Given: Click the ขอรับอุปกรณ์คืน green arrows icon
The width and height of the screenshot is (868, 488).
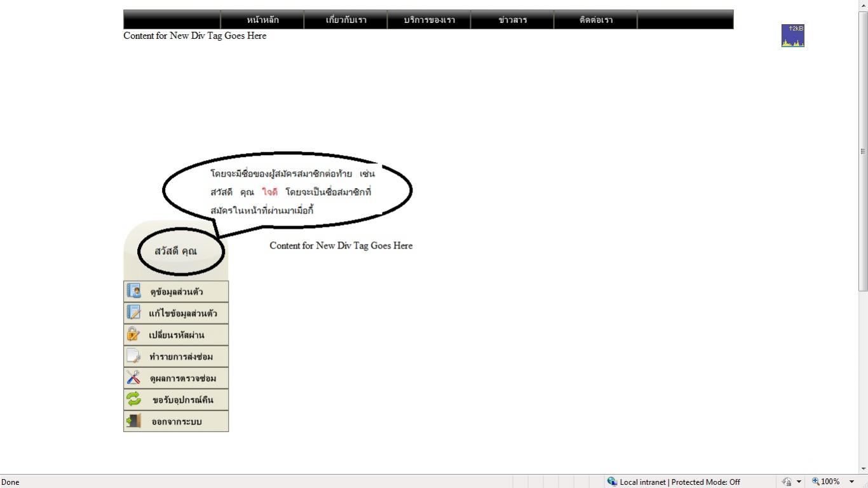Looking at the screenshot, I should tap(133, 399).
